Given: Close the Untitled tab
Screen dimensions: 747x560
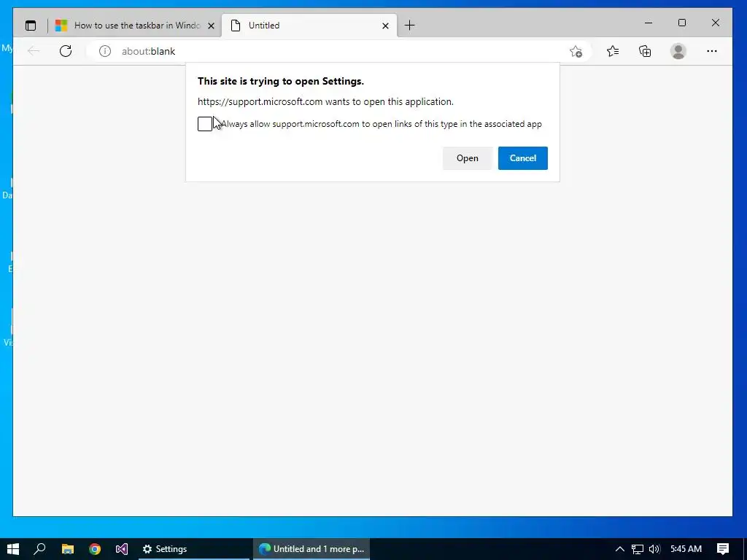Looking at the screenshot, I should (x=385, y=26).
